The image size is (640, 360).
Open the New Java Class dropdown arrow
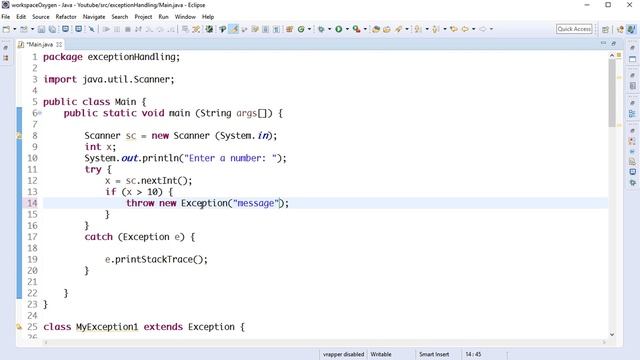tap(309, 29)
